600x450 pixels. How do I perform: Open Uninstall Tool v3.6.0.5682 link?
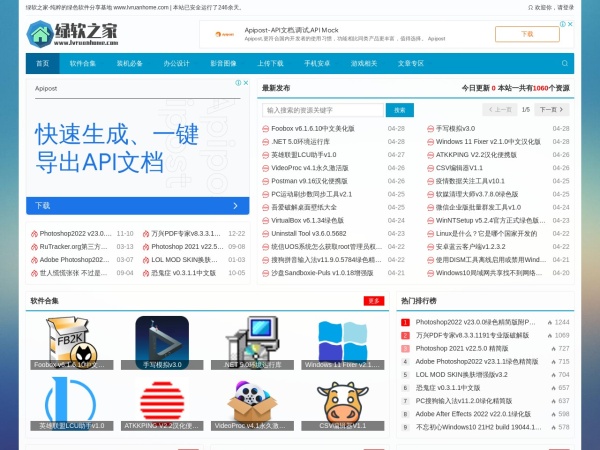[309, 233]
